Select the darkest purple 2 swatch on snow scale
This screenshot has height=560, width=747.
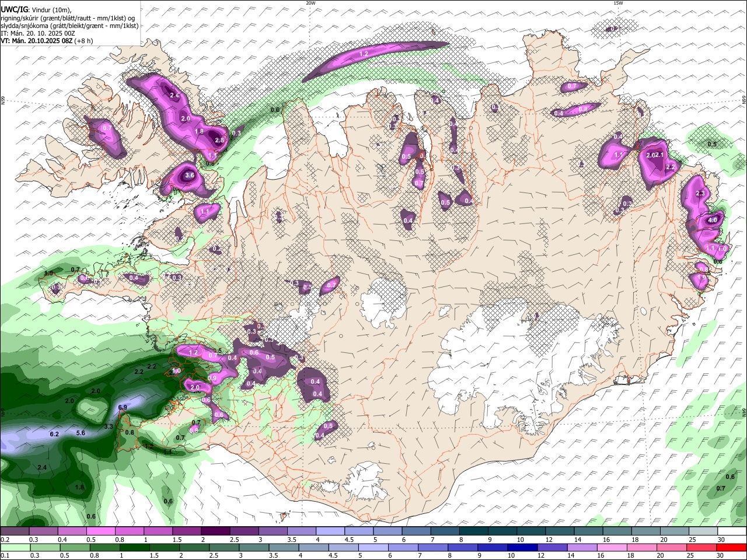click(x=215, y=531)
